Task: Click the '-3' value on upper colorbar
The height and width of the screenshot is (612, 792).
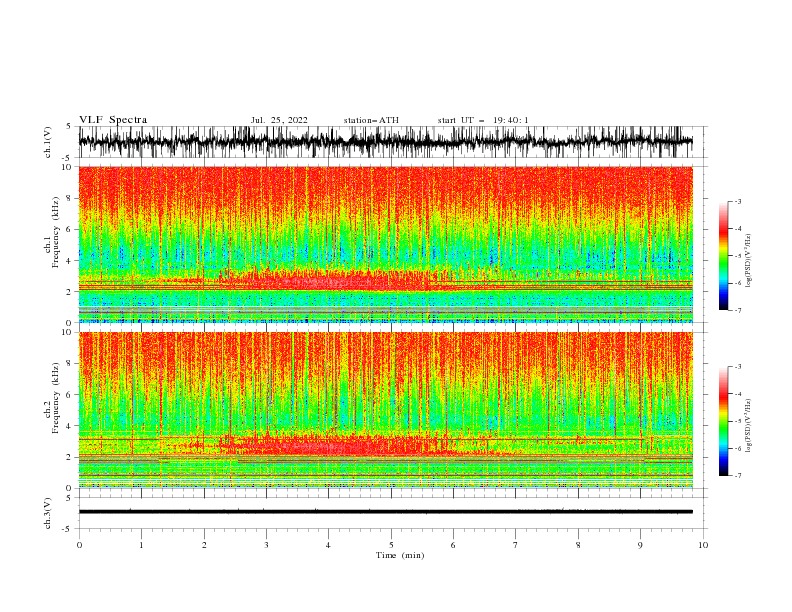Action: [737, 201]
